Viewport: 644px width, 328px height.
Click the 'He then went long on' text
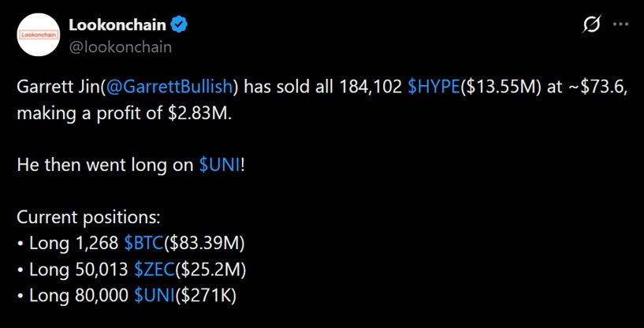pos(105,166)
